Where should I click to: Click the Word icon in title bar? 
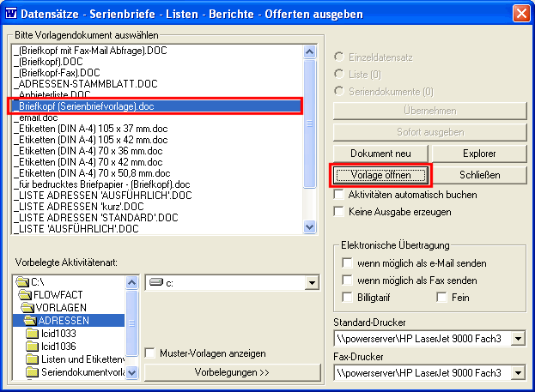click(11, 14)
